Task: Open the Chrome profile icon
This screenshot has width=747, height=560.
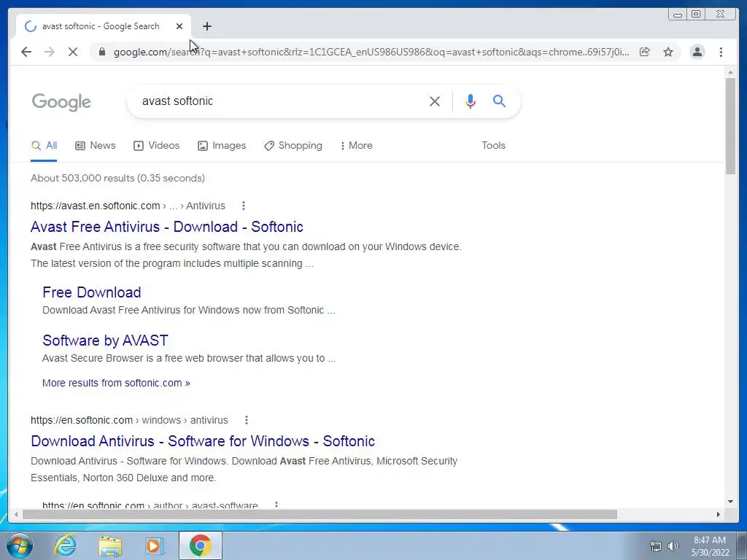Action: click(x=697, y=52)
